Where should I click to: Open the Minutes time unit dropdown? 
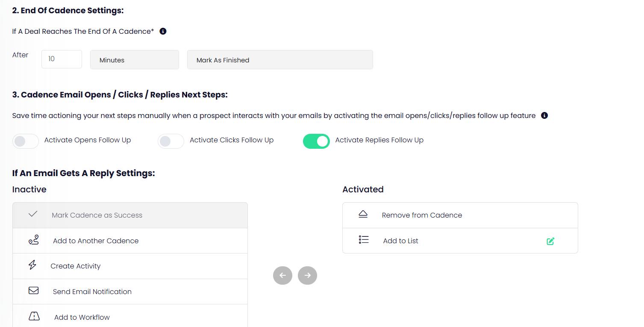pyautogui.click(x=134, y=60)
